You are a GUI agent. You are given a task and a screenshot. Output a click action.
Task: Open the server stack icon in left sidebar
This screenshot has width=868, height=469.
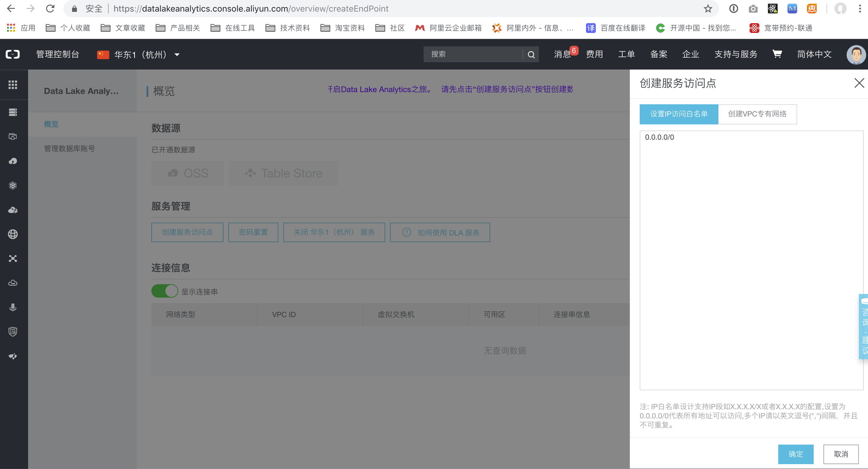pyautogui.click(x=13, y=112)
